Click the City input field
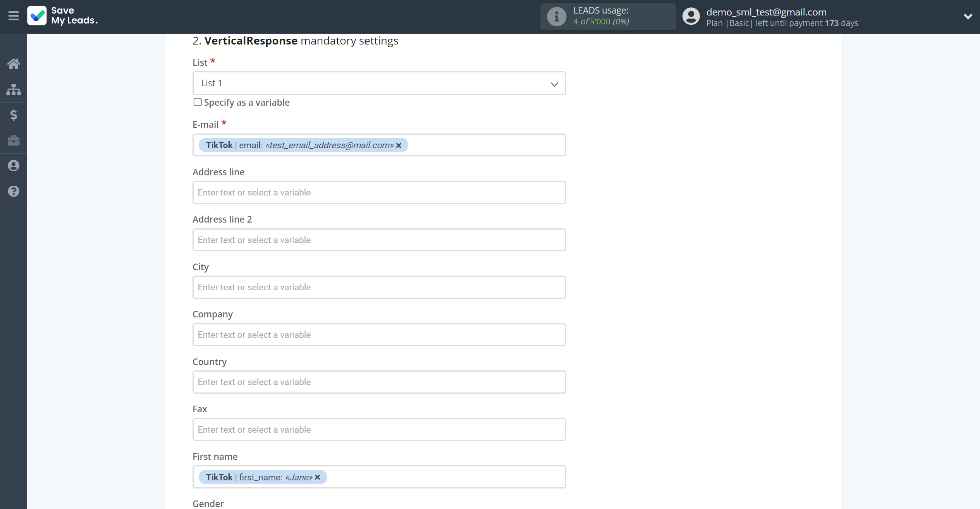 point(379,287)
